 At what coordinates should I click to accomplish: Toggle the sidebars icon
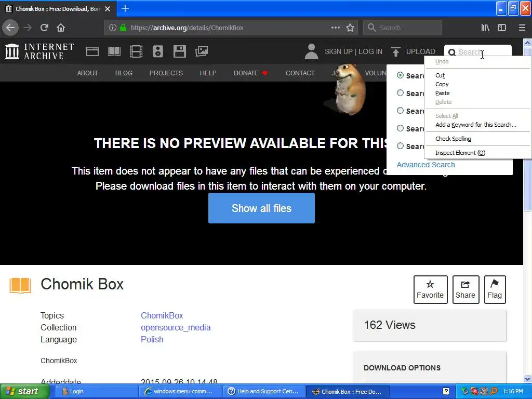(502, 28)
